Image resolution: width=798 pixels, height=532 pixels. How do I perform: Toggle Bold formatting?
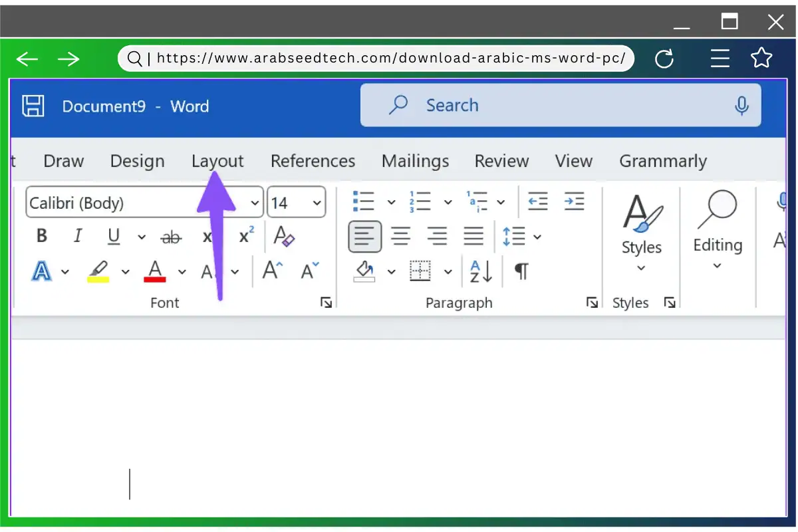pos(42,236)
